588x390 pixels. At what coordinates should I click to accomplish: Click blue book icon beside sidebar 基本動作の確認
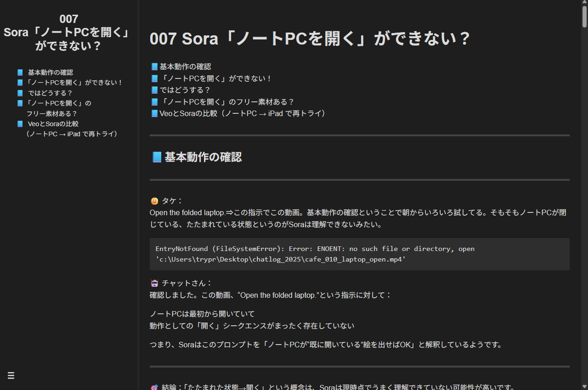point(20,72)
